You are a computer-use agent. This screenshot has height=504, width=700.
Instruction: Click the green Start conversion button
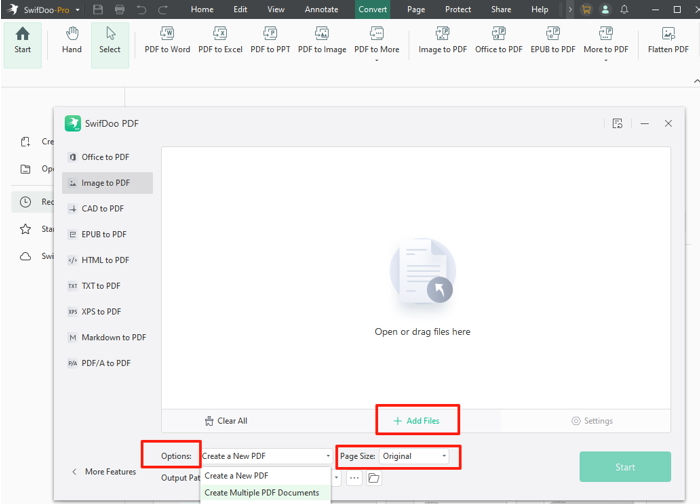click(625, 467)
